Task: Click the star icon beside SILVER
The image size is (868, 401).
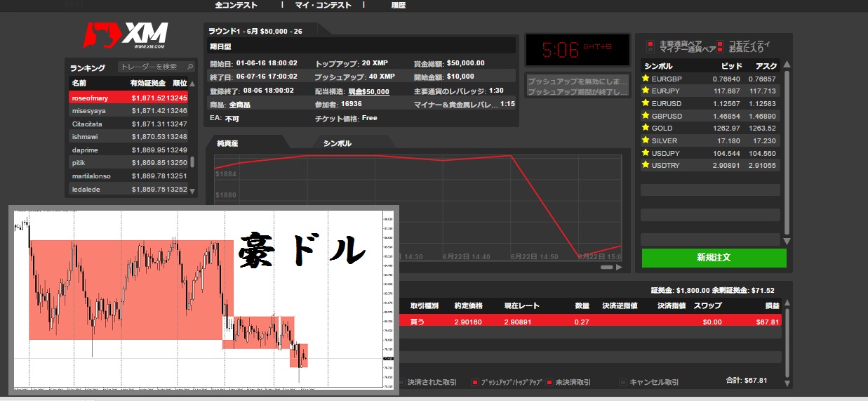Action: pyautogui.click(x=646, y=140)
